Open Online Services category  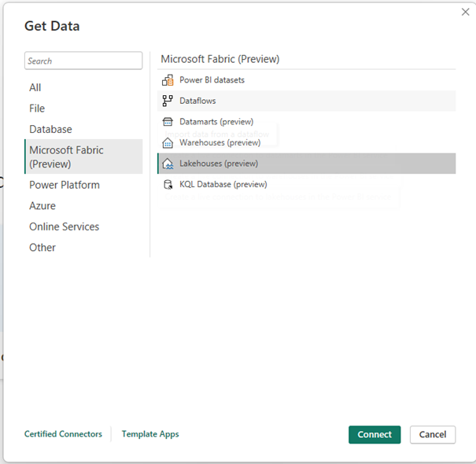(x=83, y=227)
